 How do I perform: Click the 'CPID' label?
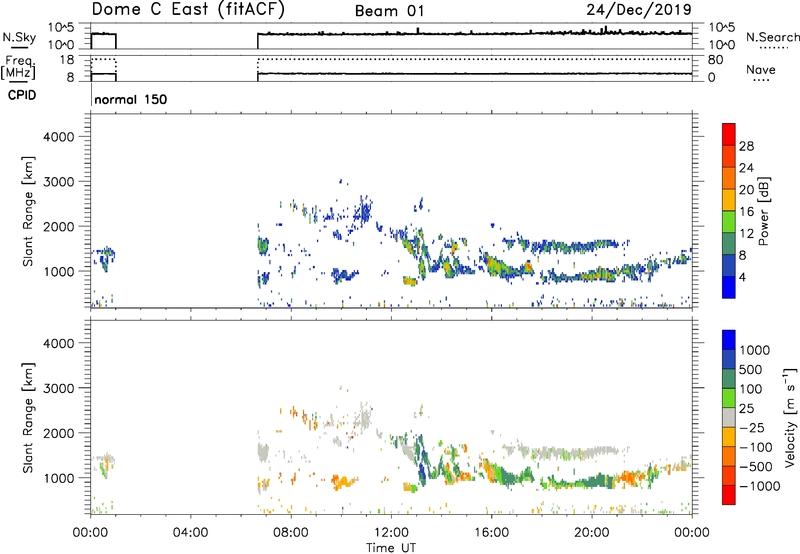point(22,95)
